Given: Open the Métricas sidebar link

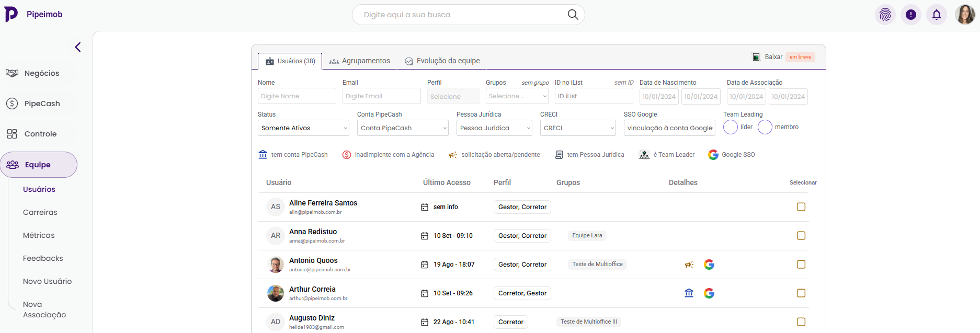Looking at the screenshot, I should (39, 235).
